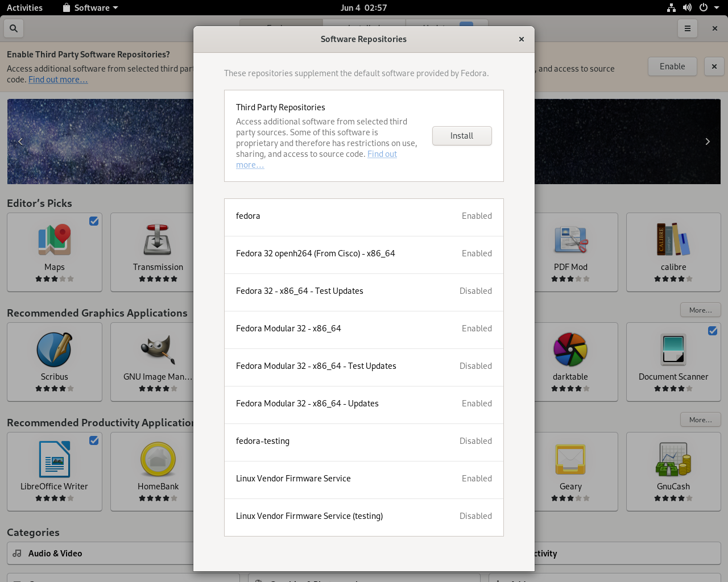
Task: Open the Document Scanner app tile
Action: [x=673, y=362]
